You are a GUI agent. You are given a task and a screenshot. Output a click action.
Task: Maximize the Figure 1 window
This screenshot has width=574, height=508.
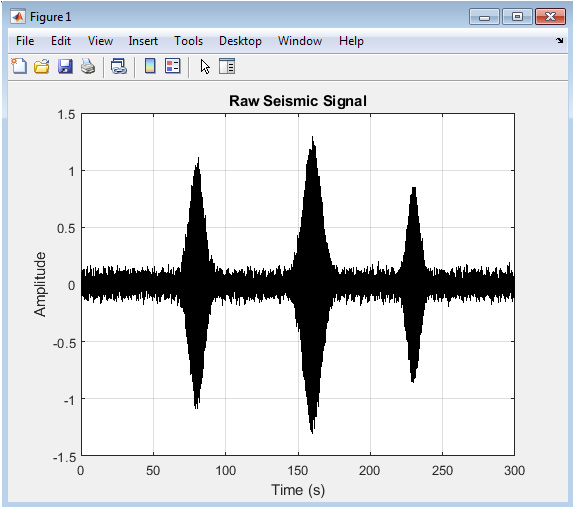[x=517, y=17]
